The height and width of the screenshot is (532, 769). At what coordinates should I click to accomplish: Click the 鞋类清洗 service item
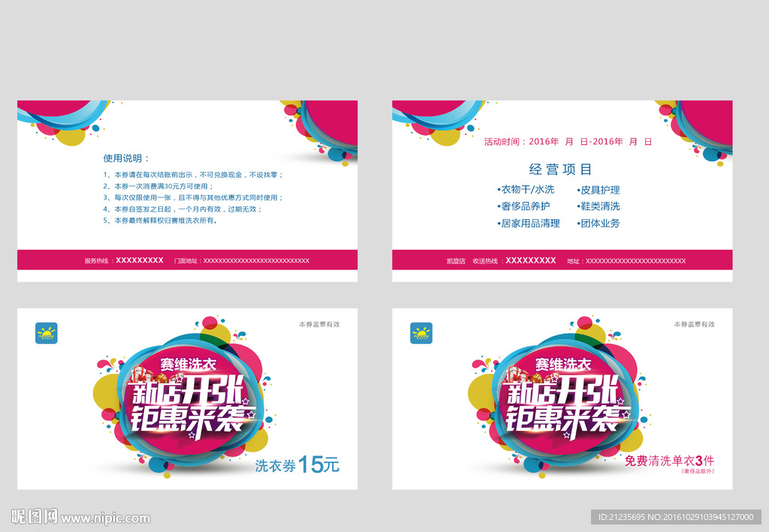tap(599, 206)
